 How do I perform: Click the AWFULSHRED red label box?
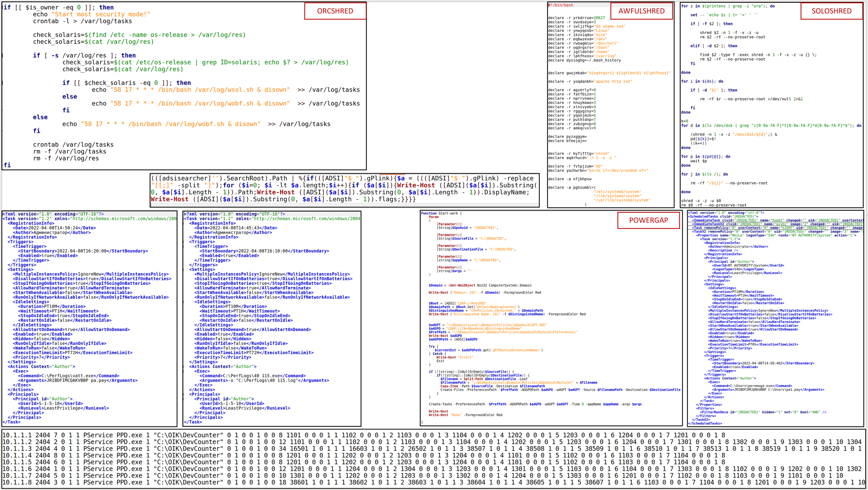(641, 11)
